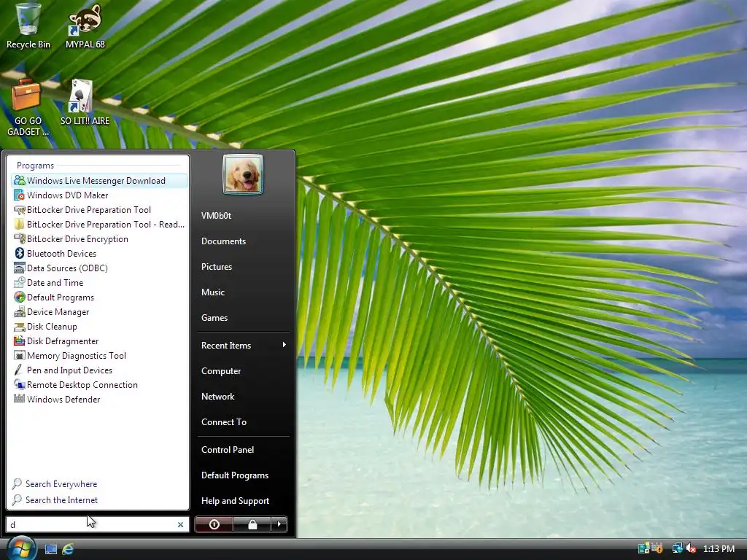Click the Remote Desktop Connection icon
The width and height of the screenshot is (747, 560).
(x=19, y=385)
